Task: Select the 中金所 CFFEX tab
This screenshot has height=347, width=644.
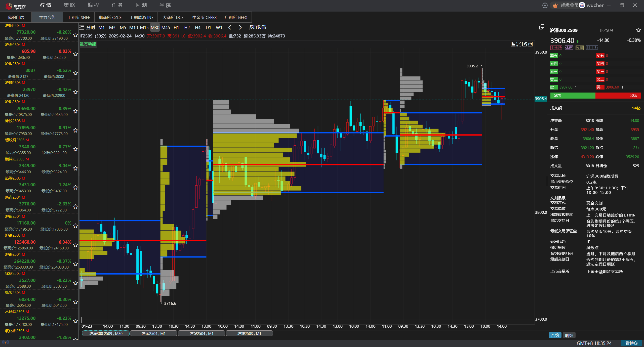Action: click(x=204, y=17)
